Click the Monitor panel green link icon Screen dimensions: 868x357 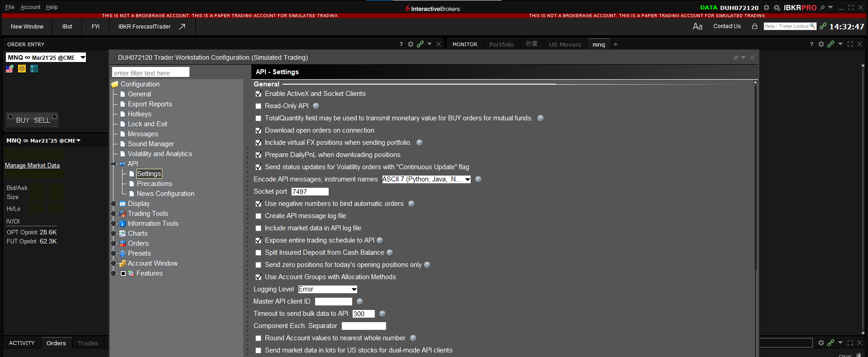(830, 44)
